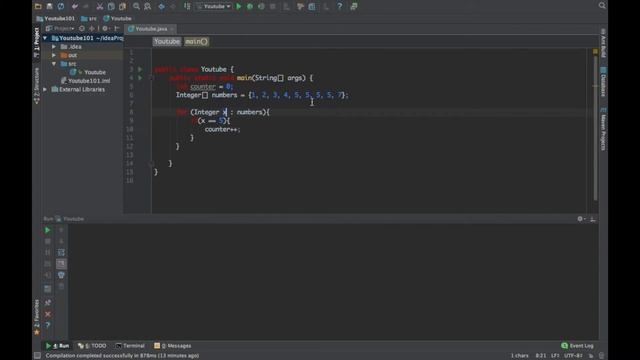Open the Favorites tool window side tab
The height and width of the screenshot is (360, 640).
[x=36, y=317]
